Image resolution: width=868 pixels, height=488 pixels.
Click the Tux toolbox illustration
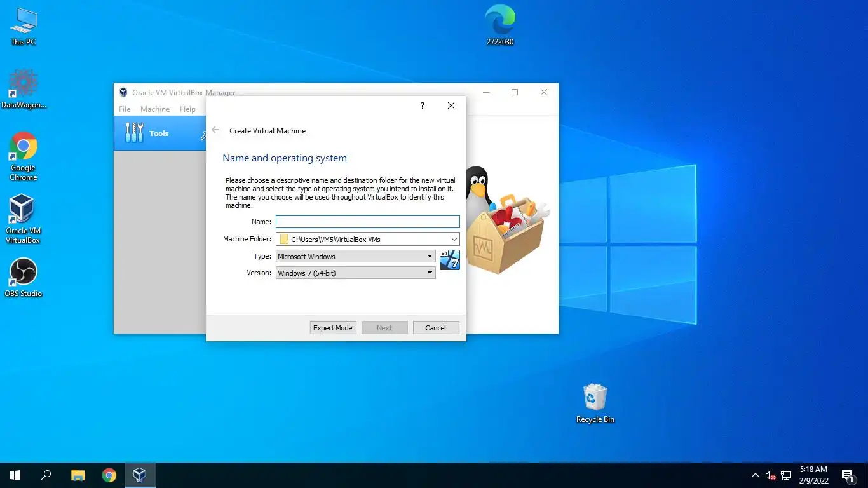point(507,220)
